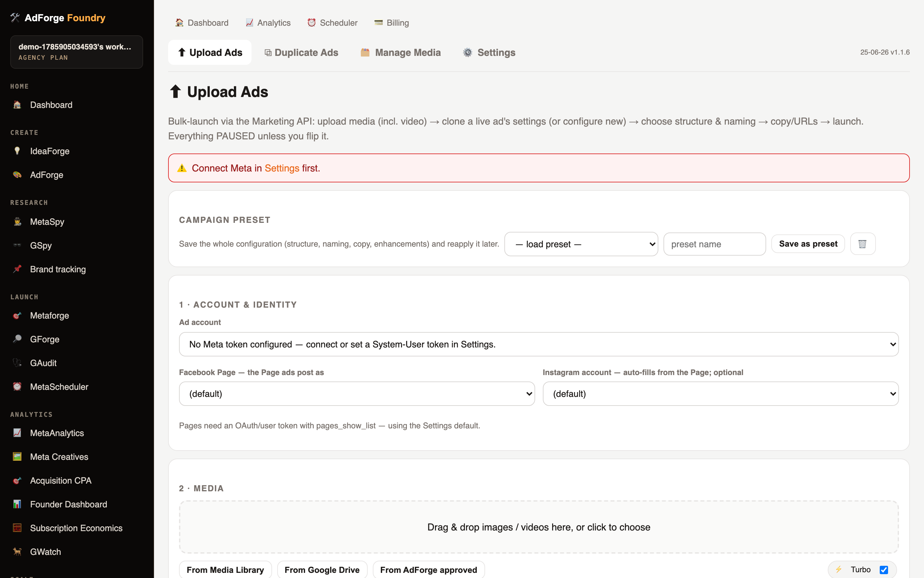Focus the preset name input field

pos(714,244)
